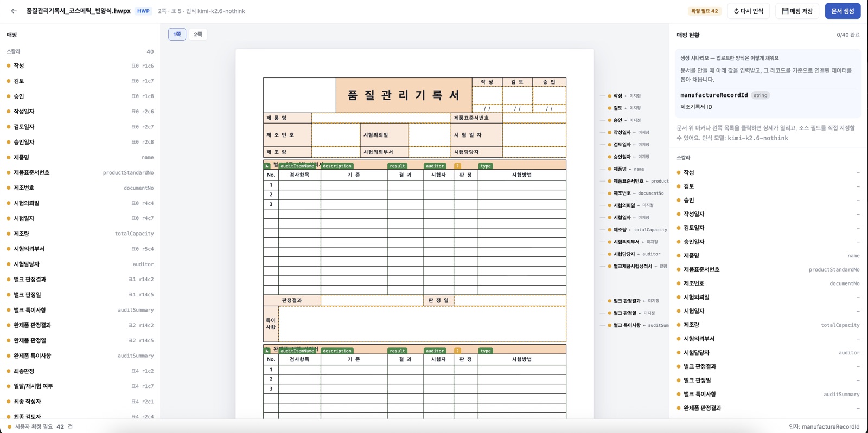This screenshot has width=868, height=433.
Task: Click the 문서 생성 button
Action: click(843, 11)
